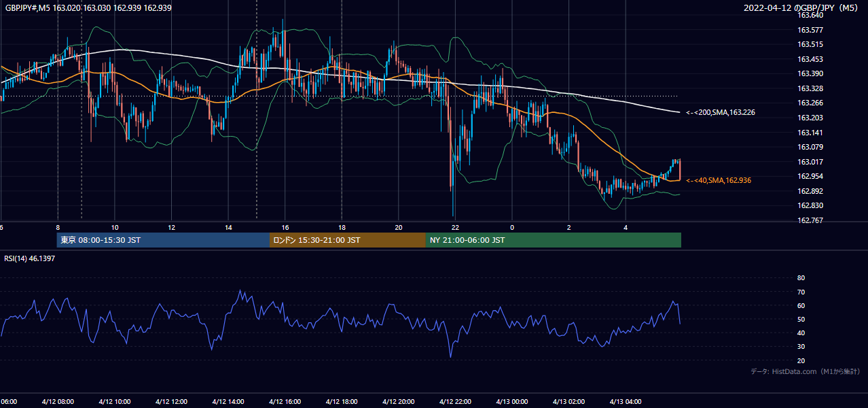Click hour tick 14 under the price chart
868x408 pixels.
click(x=228, y=227)
